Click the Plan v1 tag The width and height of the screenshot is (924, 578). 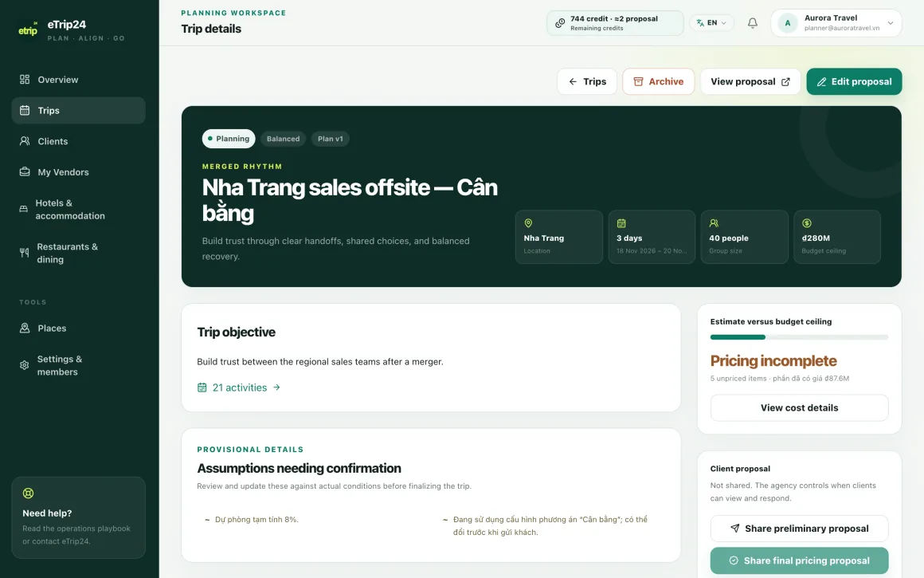[330, 139]
